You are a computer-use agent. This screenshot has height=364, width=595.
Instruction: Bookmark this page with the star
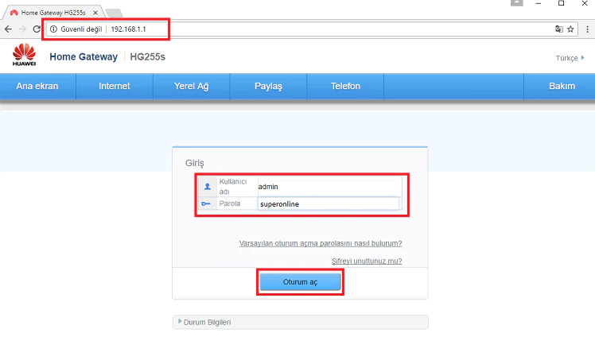[x=570, y=29]
